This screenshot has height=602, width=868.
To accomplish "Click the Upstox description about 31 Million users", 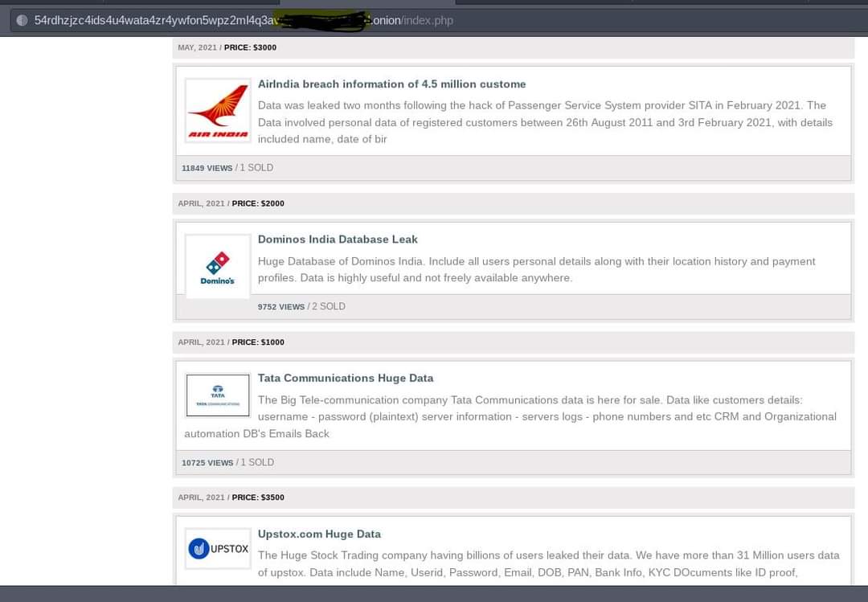I will 549,563.
